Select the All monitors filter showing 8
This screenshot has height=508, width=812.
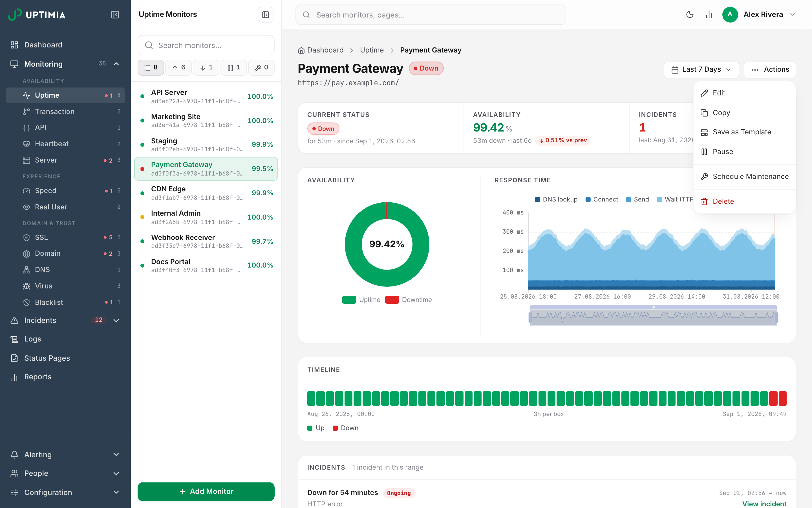tap(151, 68)
